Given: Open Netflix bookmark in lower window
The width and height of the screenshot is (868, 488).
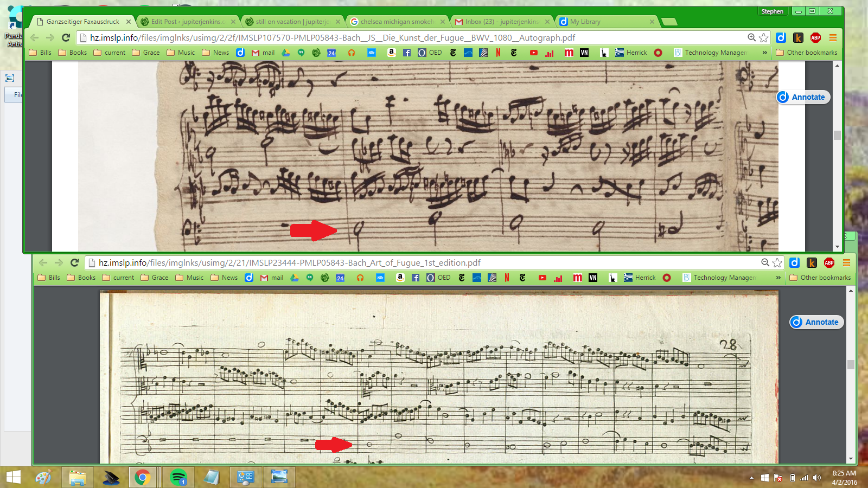Looking at the screenshot, I should pos(507,278).
